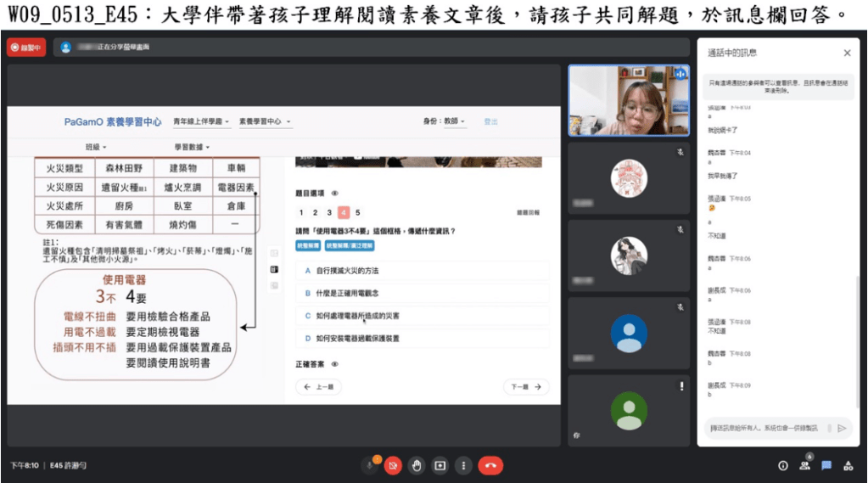Choose answer option B 什麼是正確用電觀念
The image size is (868, 483).
point(422,293)
